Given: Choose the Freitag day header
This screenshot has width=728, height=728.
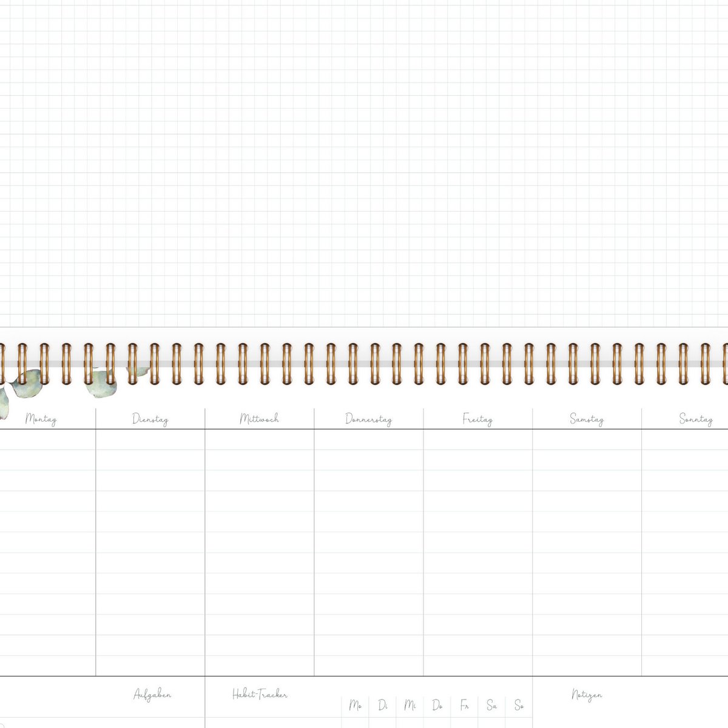Looking at the screenshot, I should point(477,419).
